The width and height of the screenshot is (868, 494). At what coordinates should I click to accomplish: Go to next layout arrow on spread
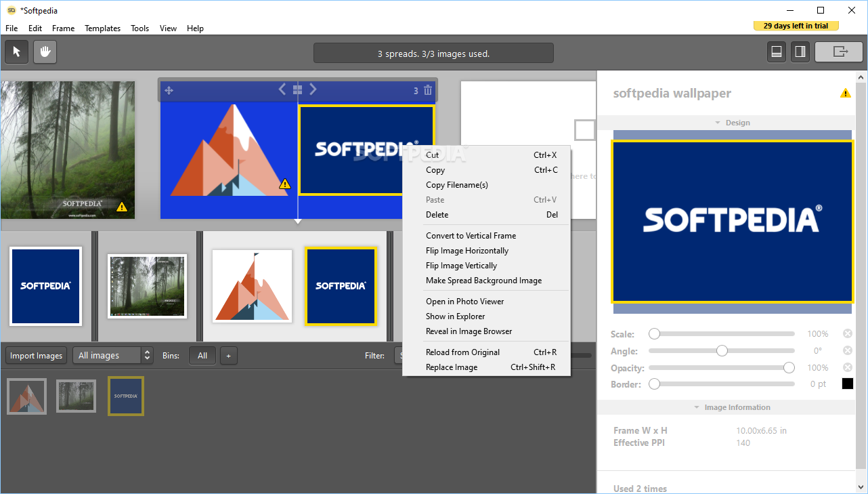[313, 89]
